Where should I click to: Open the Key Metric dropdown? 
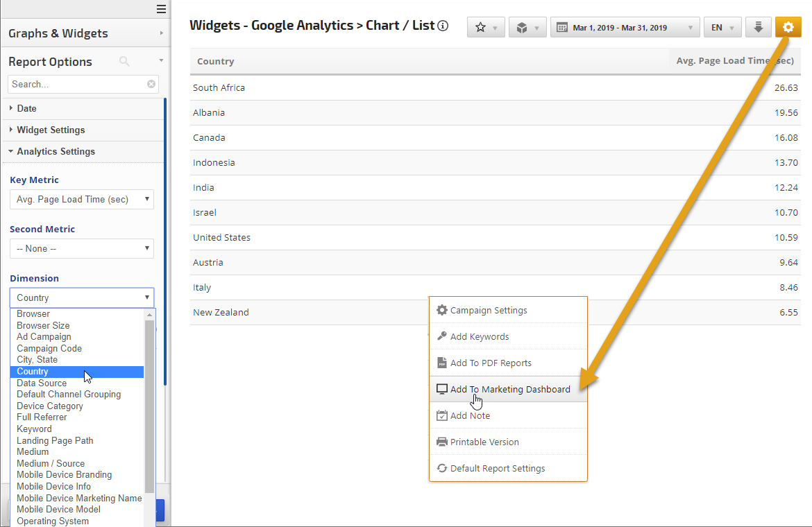tap(82, 200)
